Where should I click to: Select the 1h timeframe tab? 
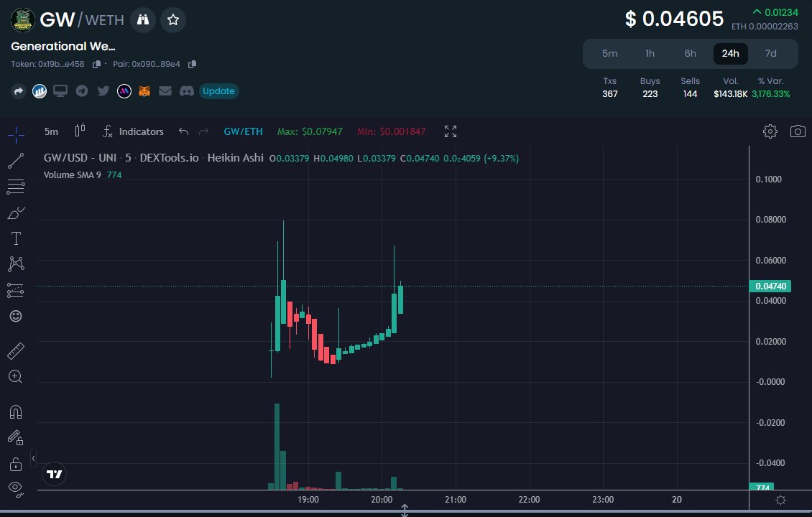click(x=650, y=53)
